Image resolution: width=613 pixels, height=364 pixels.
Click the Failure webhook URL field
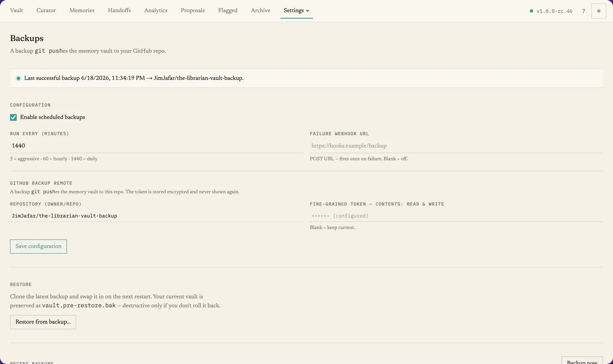(x=456, y=145)
